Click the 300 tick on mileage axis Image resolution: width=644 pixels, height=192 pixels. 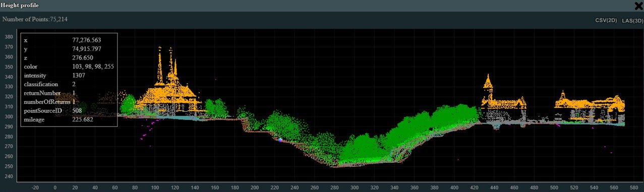354,187
